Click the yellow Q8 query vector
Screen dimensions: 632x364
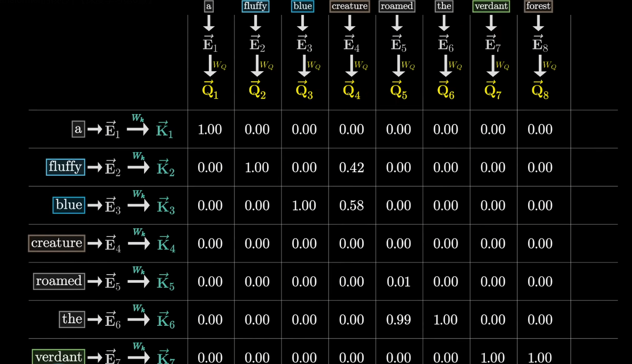point(540,89)
